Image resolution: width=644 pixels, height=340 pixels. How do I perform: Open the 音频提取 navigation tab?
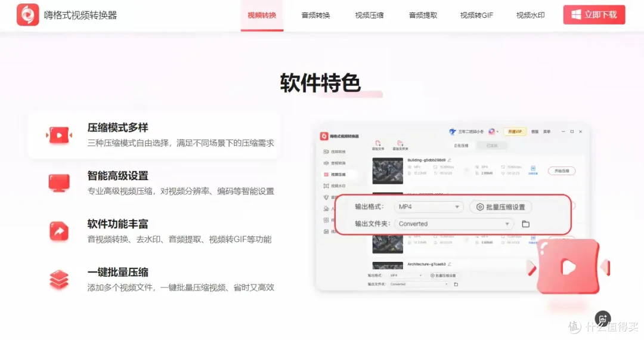[423, 15]
